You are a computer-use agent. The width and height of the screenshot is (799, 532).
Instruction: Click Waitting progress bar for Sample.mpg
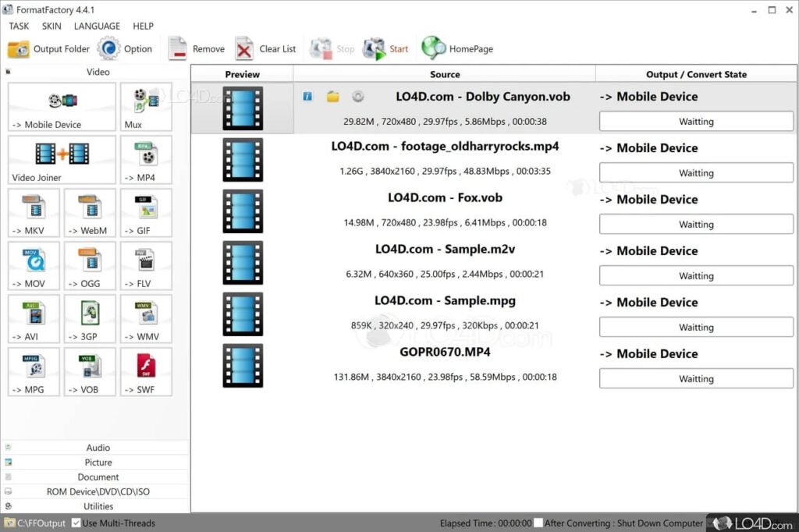pos(696,327)
